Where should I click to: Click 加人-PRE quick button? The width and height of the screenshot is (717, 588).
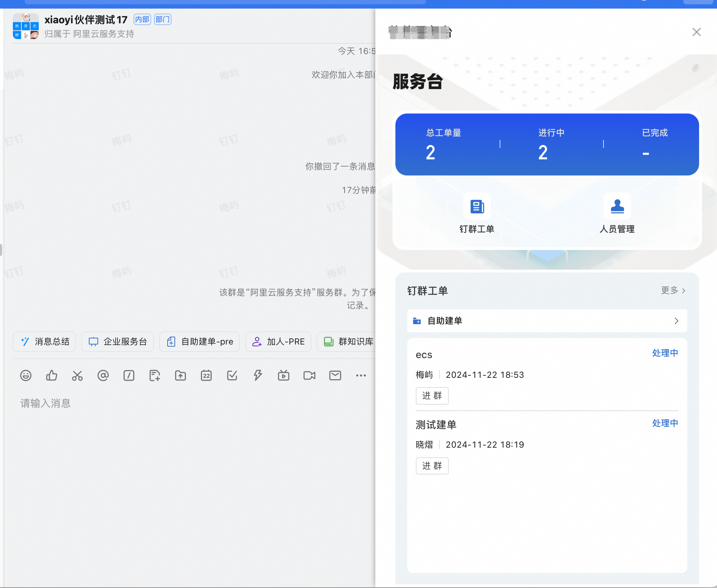pos(278,342)
